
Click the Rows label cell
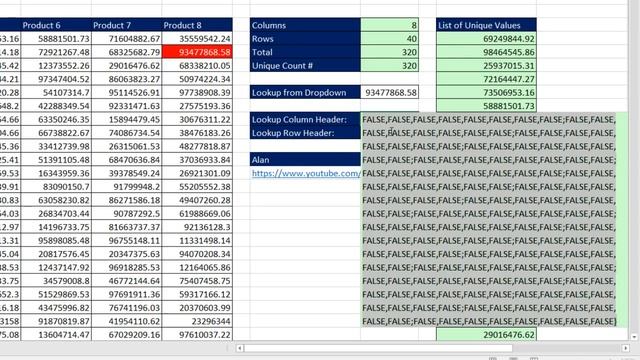(305, 38)
